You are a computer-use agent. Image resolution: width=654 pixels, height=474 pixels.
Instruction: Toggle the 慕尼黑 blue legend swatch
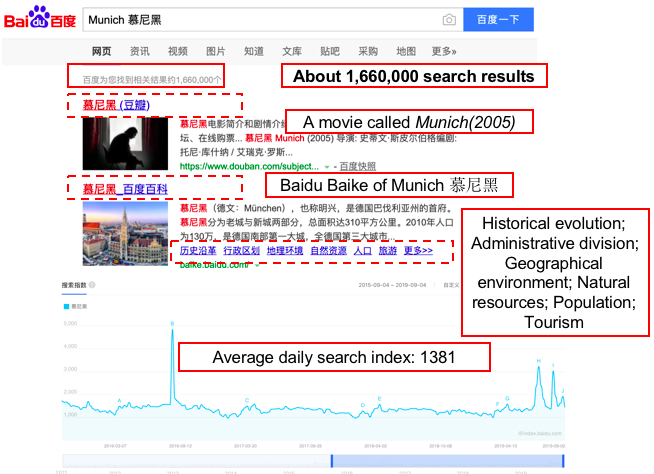[66, 307]
